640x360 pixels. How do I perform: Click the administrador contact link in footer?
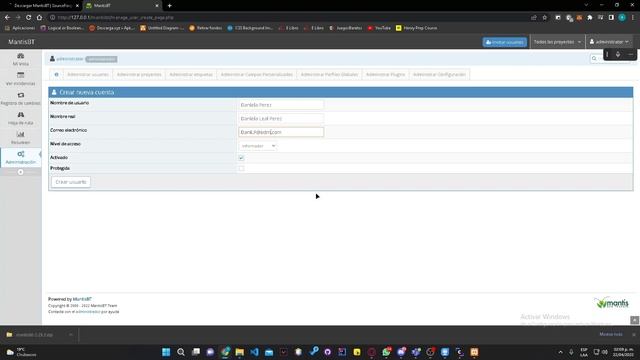tap(88, 312)
